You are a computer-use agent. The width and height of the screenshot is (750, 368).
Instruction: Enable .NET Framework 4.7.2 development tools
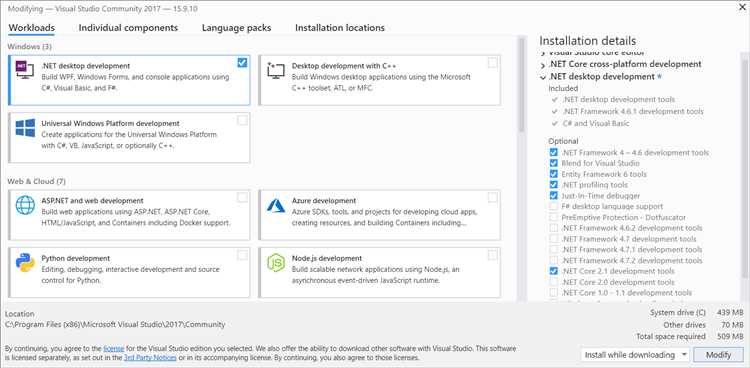click(x=553, y=260)
